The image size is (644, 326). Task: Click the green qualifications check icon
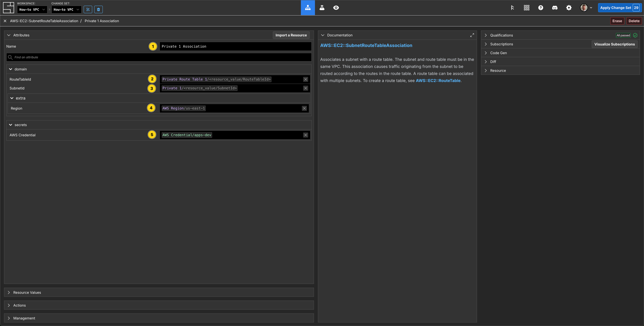point(635,35)
